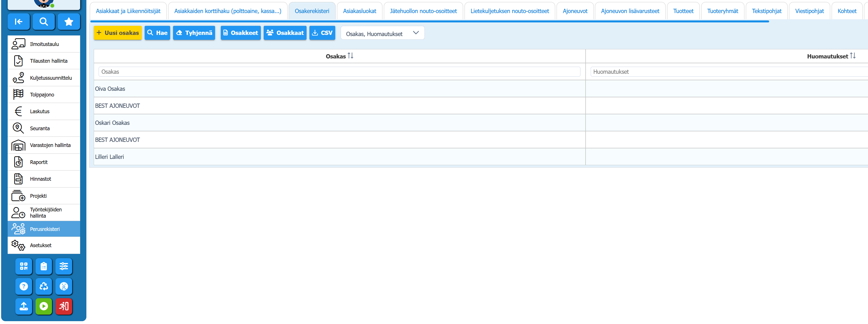Click the star favorites icon button
Image resolution: width=868 pixels, height=324 pixels.
pyautogui.click(x=69, y=22)
